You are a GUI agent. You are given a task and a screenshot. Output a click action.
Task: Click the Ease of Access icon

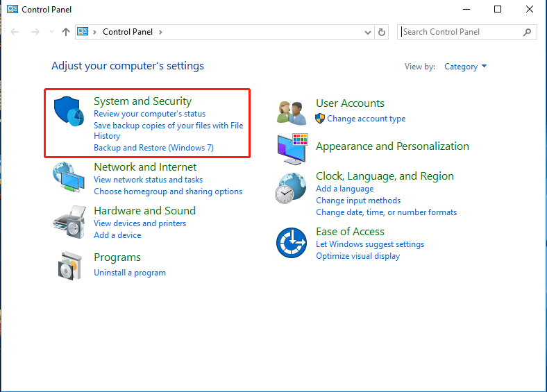coord(292,243)
